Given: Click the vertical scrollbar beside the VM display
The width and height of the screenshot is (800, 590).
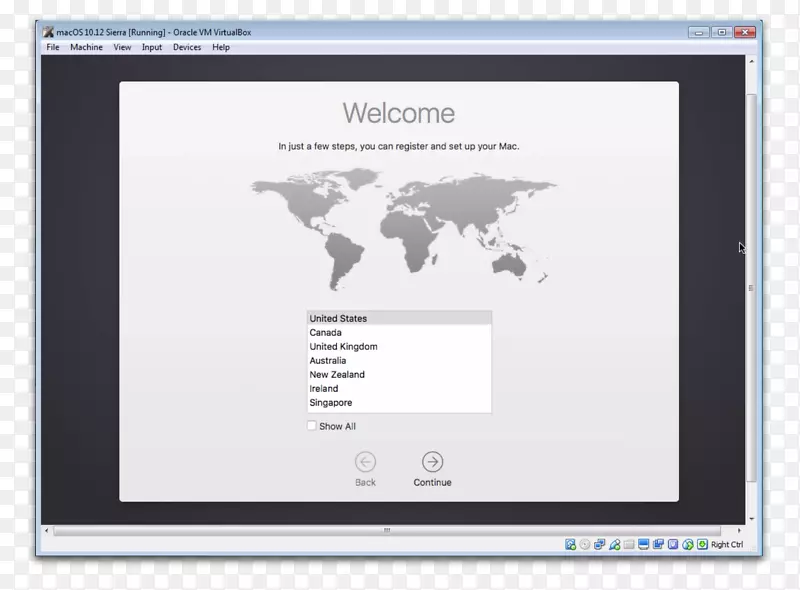Looking at the screenshot, I should point(752,288).
